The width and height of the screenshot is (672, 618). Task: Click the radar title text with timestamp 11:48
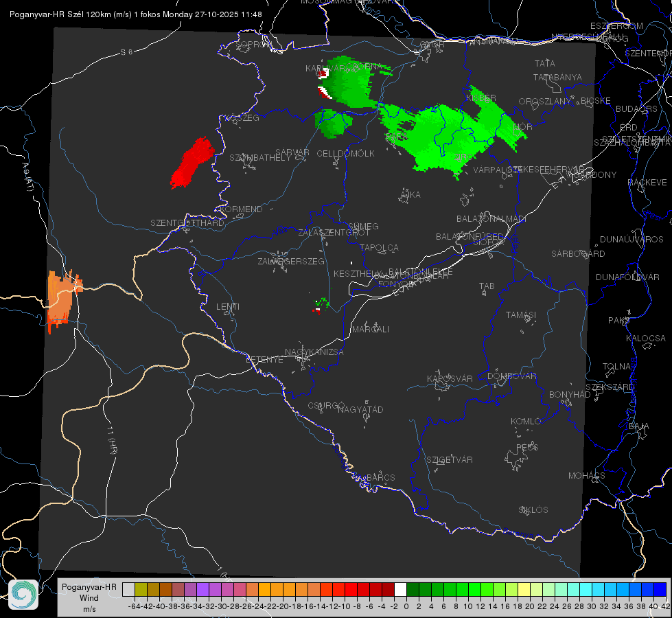[135, 14]
